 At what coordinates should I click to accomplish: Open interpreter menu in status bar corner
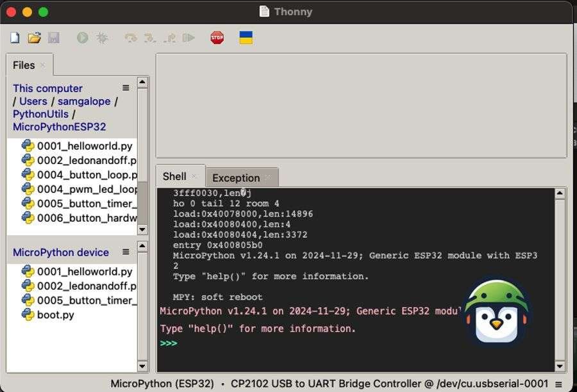pyautogui.click(x=558, y=384)
